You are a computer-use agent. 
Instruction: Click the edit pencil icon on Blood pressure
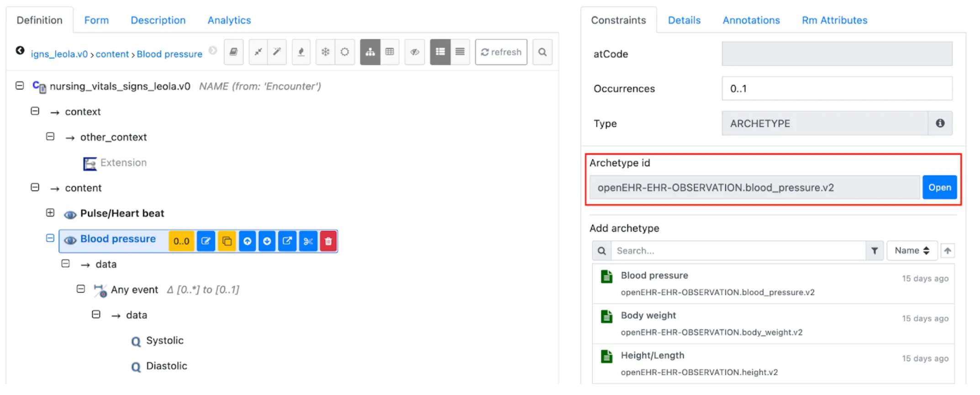click(206, 241)
